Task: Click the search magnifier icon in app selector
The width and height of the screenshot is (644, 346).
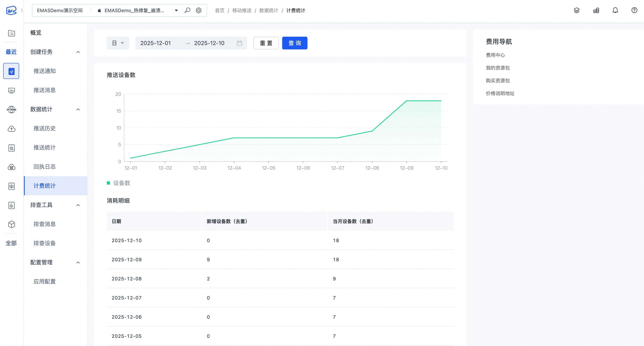Action: pyautogui.click(x=187, y=10)
